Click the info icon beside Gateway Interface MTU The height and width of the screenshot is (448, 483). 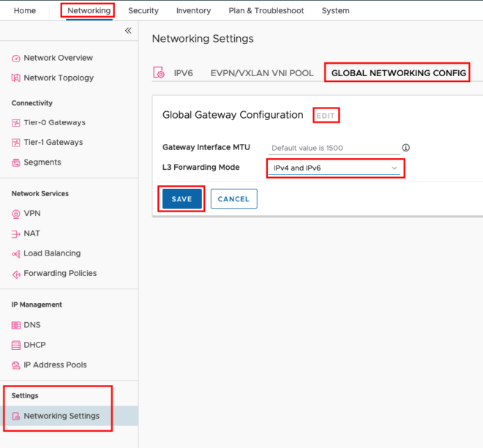[405, 148]
